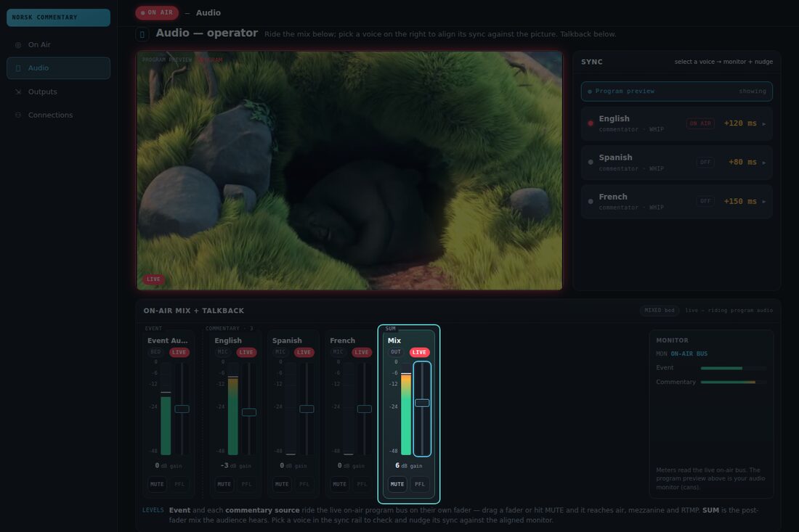Click the OFF badge on Spanish sync row

coord(705,163)
